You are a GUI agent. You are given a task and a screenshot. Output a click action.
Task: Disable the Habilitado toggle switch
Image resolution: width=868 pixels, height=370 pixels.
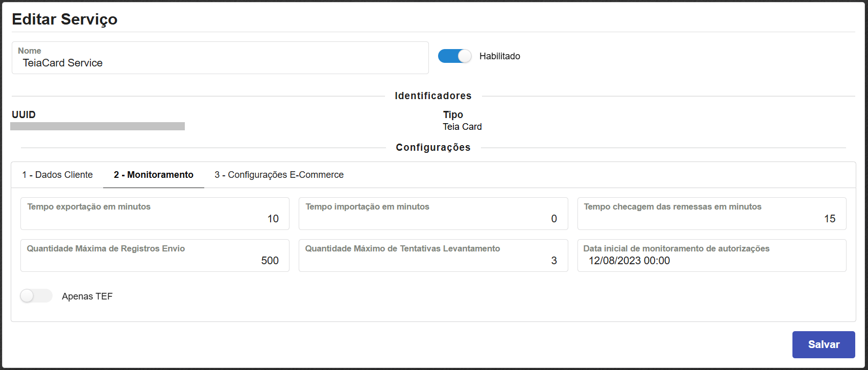coord(455,56)
